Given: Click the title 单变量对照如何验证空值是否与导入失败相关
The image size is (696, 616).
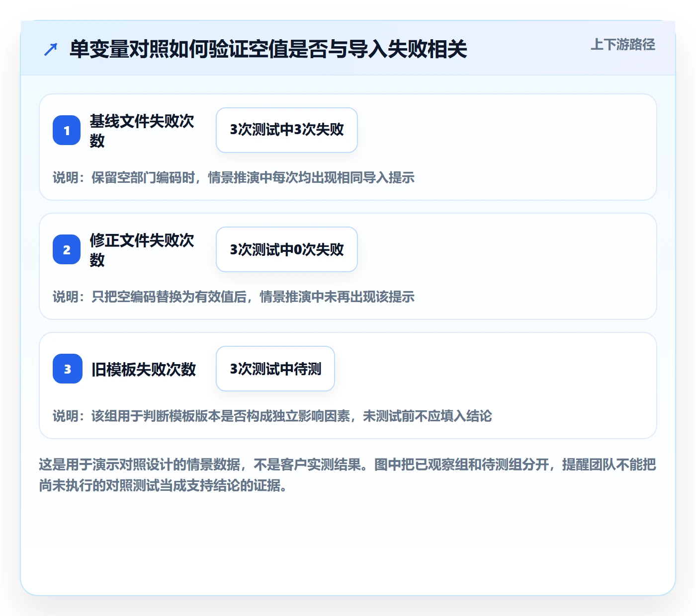Looking at the screenshot, I should 268,49.
